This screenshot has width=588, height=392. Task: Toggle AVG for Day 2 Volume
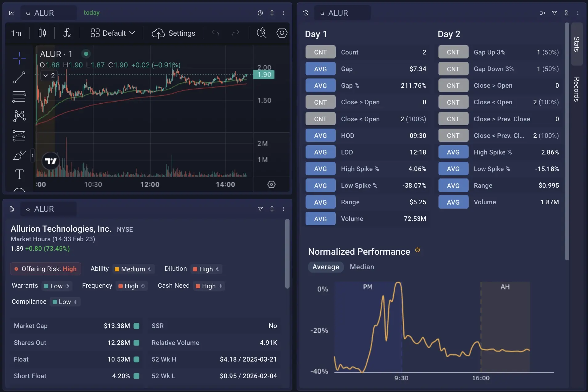pyautogui.click(x=453, y=202)
